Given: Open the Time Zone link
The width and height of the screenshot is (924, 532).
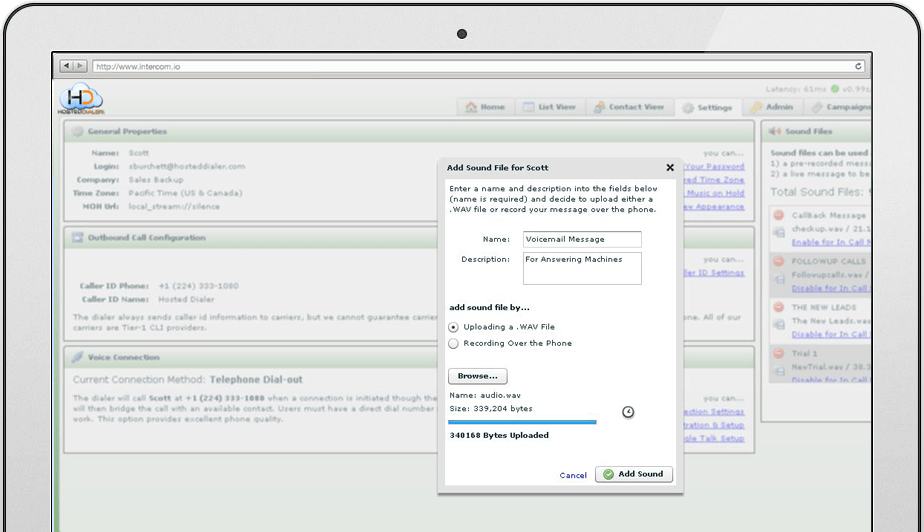Looking at the screenshot, I should (x=714, y=180).
